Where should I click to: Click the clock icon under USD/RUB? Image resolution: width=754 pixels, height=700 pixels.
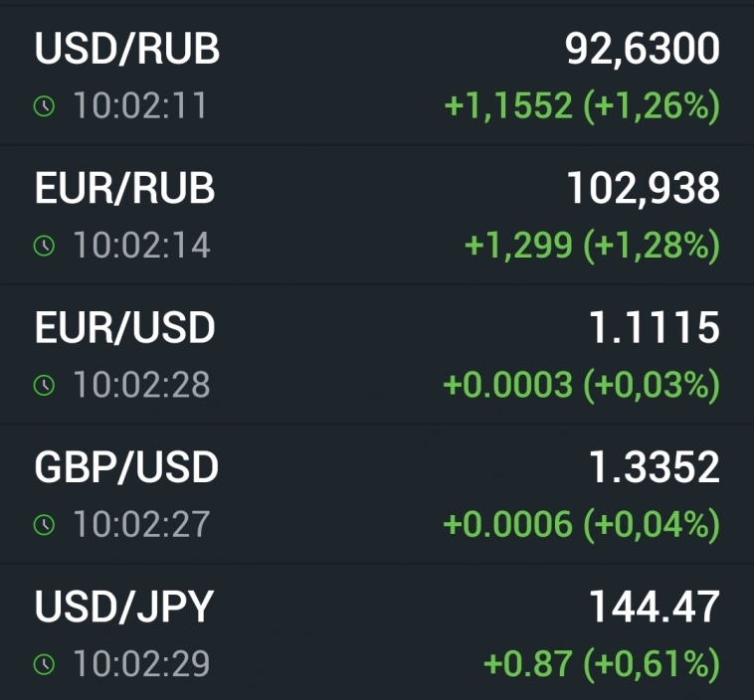point(44,106)
